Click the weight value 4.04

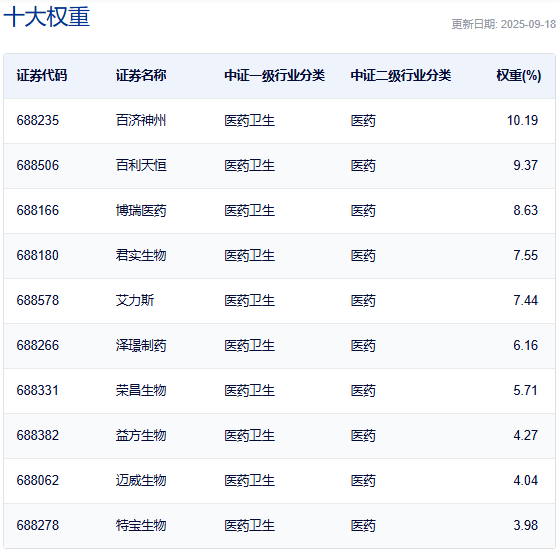pos(525,481)
